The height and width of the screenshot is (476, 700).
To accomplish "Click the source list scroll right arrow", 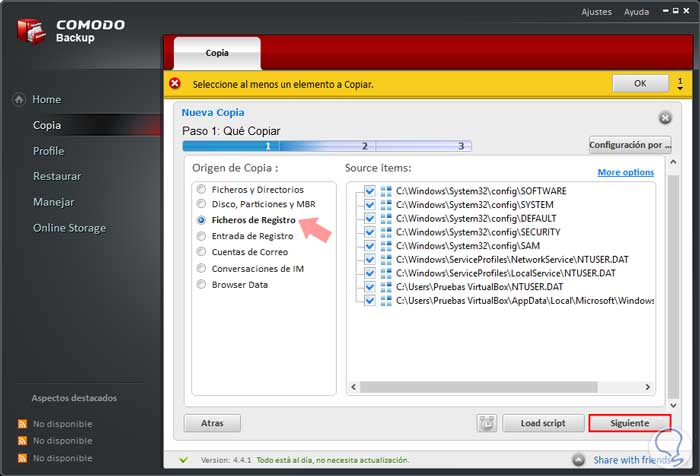I will [x=647, y=387].
